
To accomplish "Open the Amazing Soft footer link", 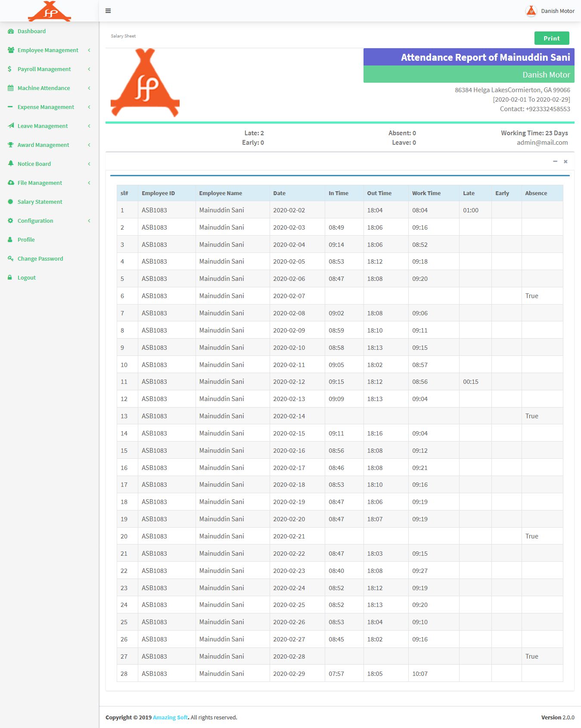I will pyautogui.click(x=170, y=717).
